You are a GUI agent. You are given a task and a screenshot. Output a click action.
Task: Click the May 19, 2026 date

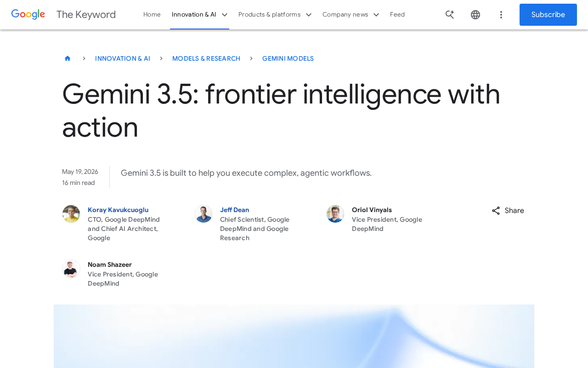click(80, 172)
